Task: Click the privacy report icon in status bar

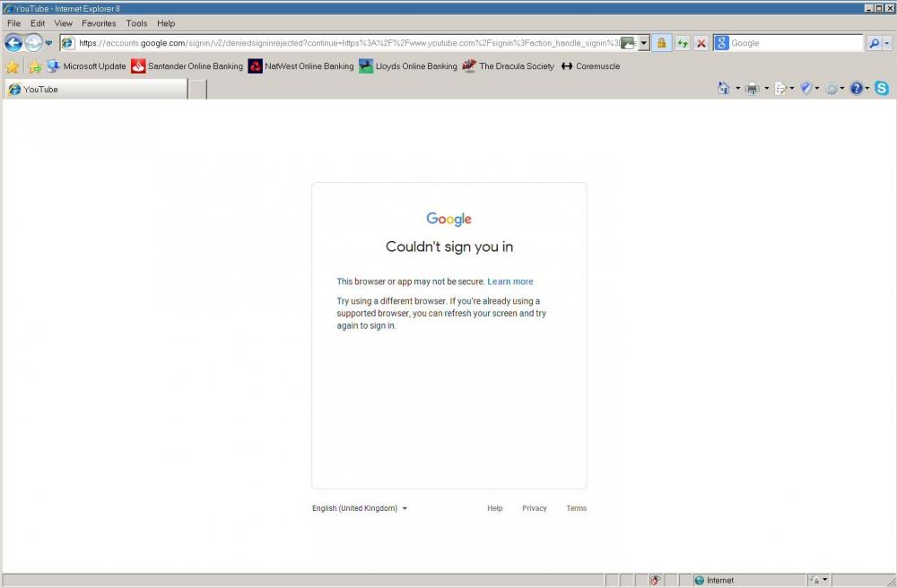Action: pos(655,580)
